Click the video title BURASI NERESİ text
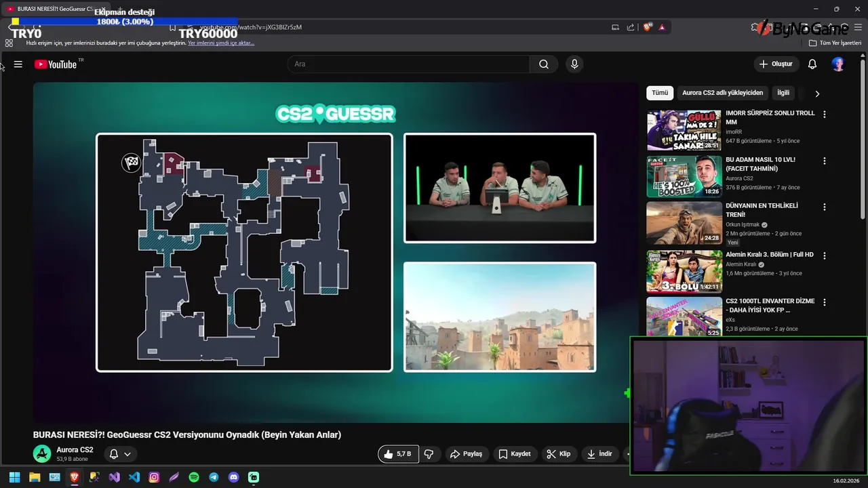The width and height of the screenshot is (868, 488). tap(187, 435)
